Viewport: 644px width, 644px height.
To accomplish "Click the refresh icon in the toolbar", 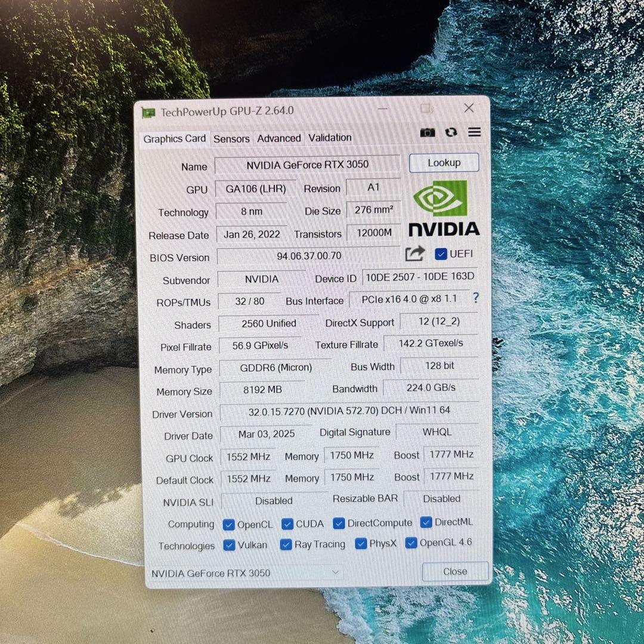I will click(x=451, y=132).
